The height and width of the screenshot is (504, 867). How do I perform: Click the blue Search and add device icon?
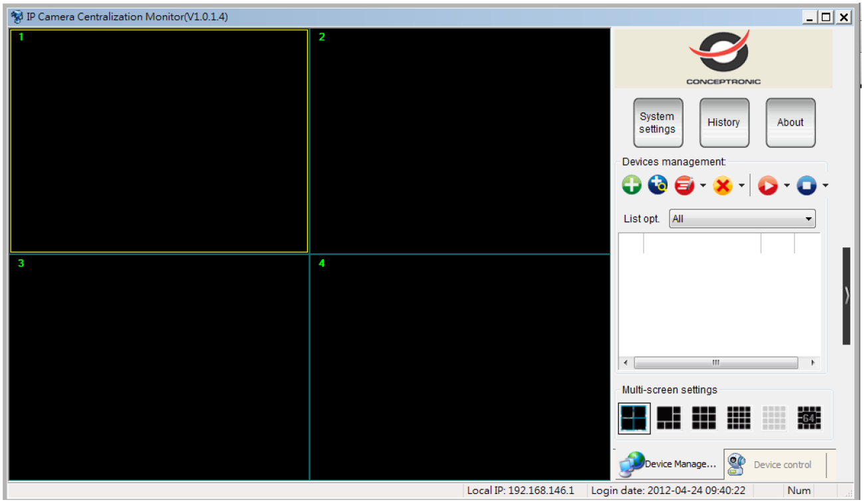pyautogui.click(x=658, y=185)
